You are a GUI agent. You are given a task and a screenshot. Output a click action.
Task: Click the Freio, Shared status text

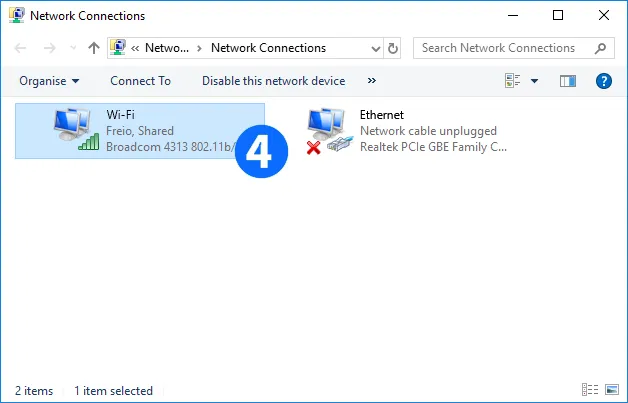coord(140,131)
